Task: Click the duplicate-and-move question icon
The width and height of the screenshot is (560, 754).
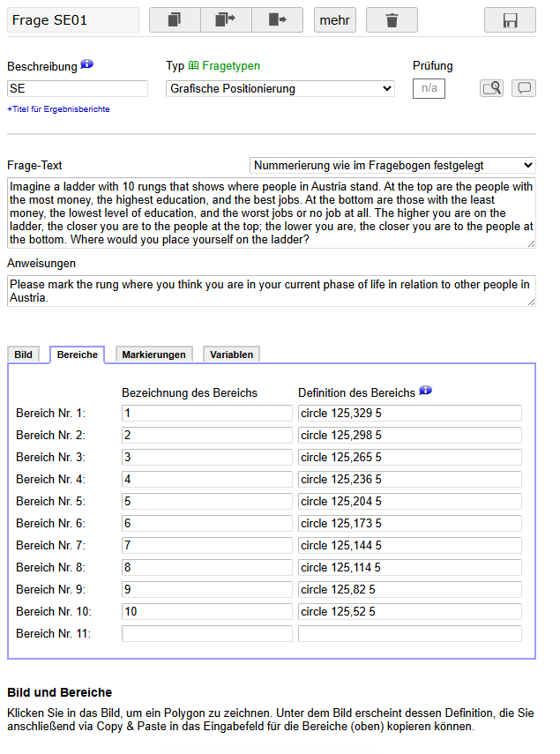Action: coord(226,20)
